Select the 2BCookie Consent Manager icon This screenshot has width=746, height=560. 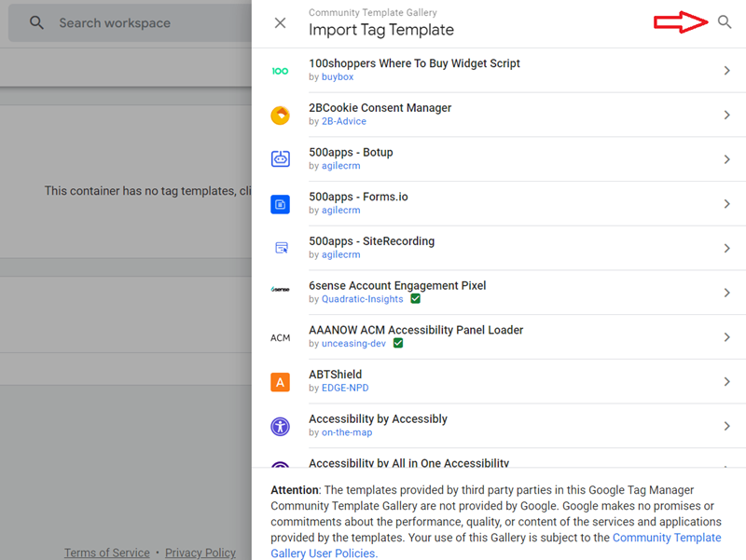pos(280,115)
